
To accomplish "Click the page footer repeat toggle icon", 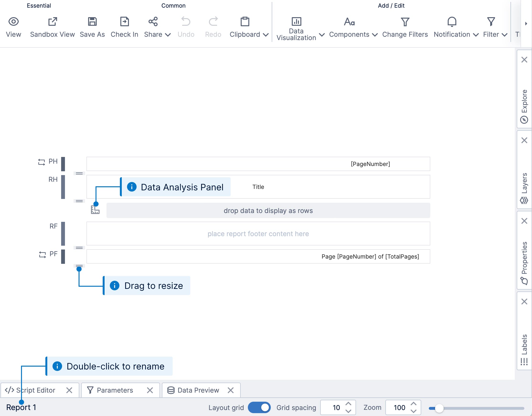I will (x=43, y=255).
